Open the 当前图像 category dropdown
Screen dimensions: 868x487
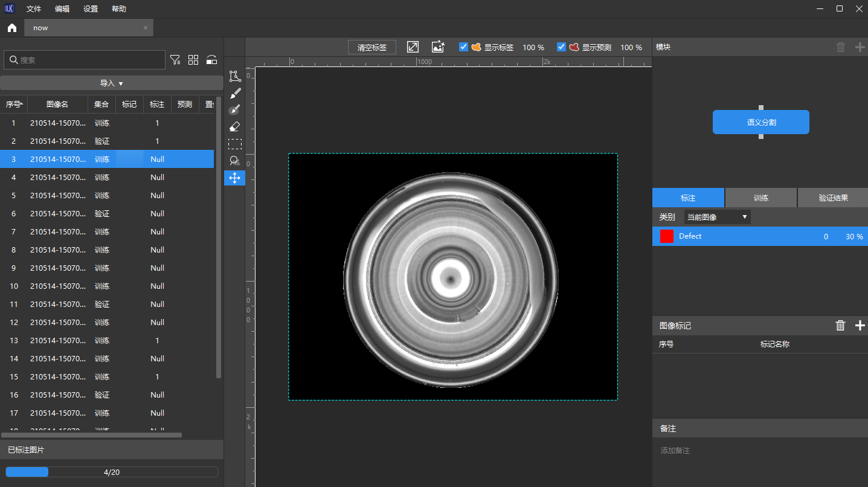(717, 217)
